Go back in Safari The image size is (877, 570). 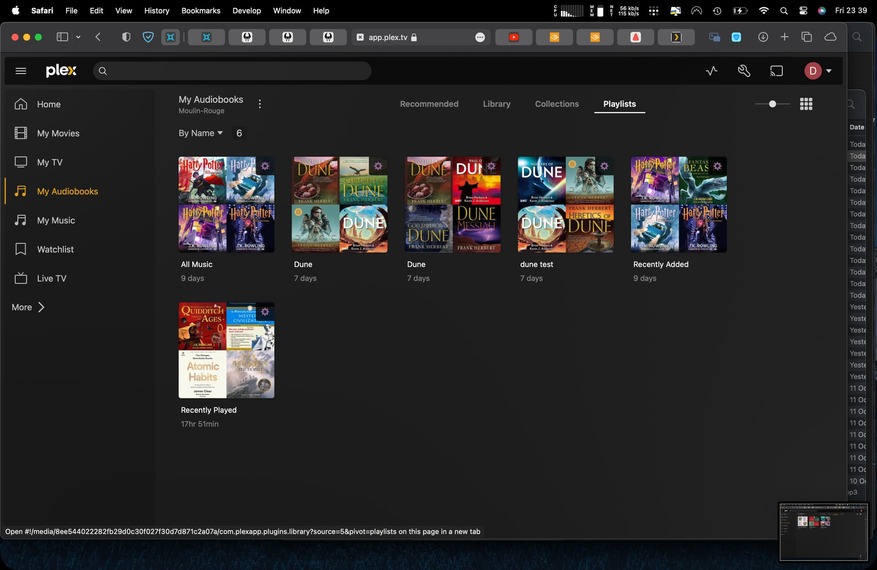click(x=98, y=37)
